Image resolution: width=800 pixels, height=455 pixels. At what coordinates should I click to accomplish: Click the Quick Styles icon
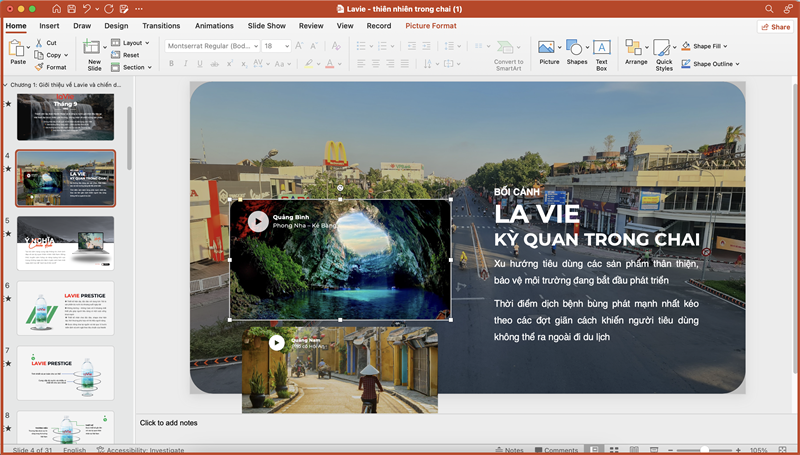pos(663,50)
